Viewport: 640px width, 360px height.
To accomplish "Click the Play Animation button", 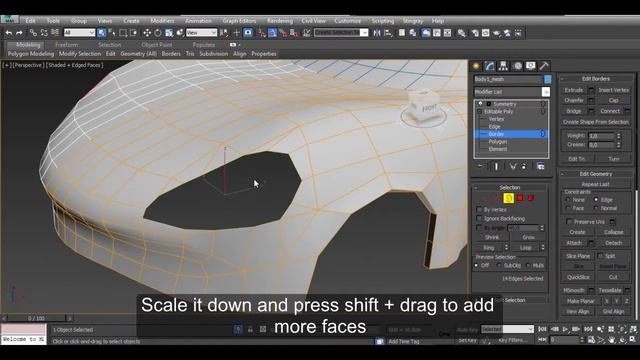I will 565,329.
